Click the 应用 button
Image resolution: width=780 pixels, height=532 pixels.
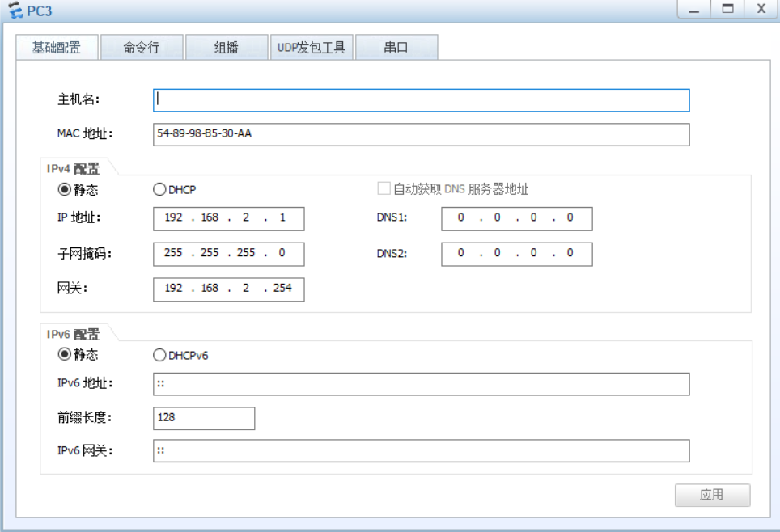pyautogui.click(x=712, y=495)
